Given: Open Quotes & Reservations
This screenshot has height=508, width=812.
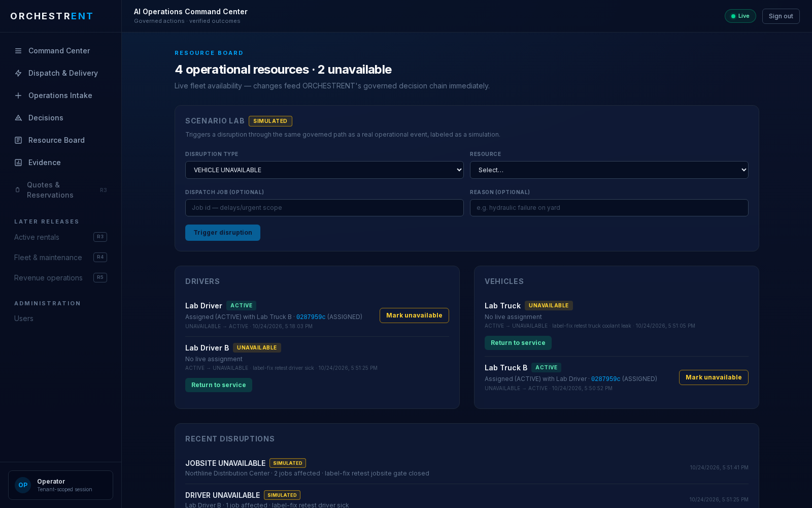Looking at the screenshot, I should [x=60, y=190].
